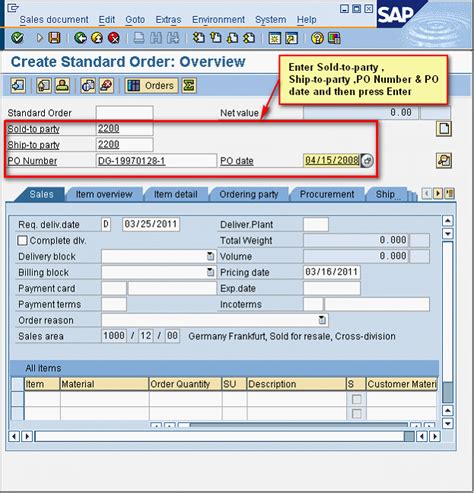
Task: Go back with green arrow icon
Action: click(80, 38)
